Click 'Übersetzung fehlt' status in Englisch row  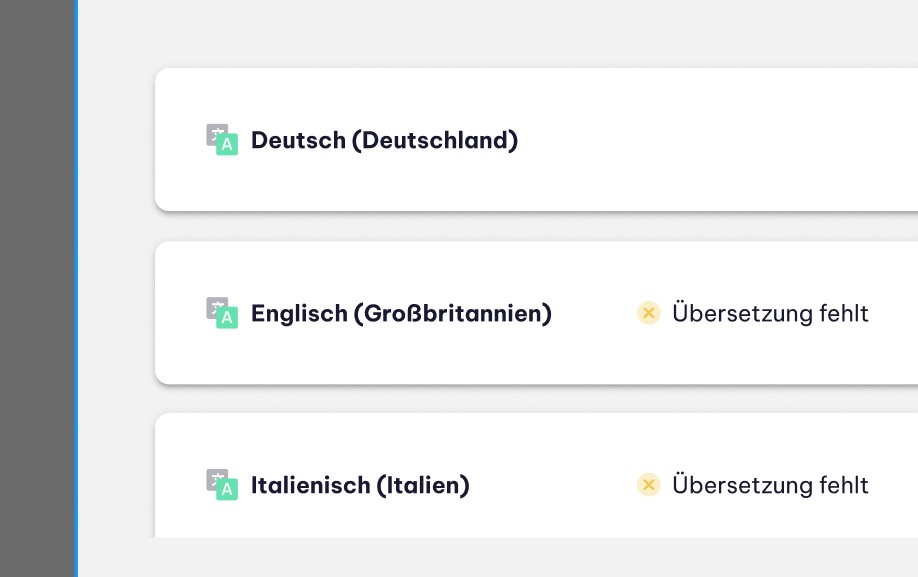770,313
